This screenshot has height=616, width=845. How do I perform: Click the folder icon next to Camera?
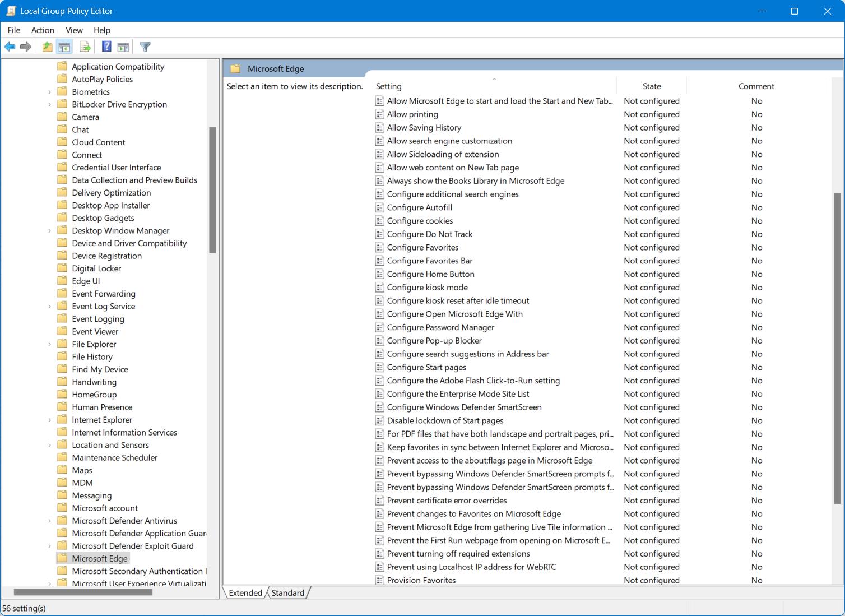coord(62,117)
